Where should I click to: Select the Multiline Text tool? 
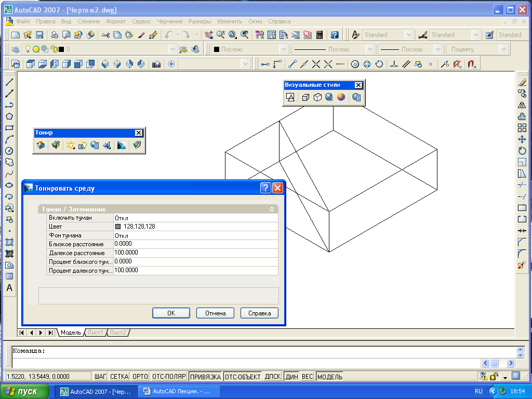(9, 288)
